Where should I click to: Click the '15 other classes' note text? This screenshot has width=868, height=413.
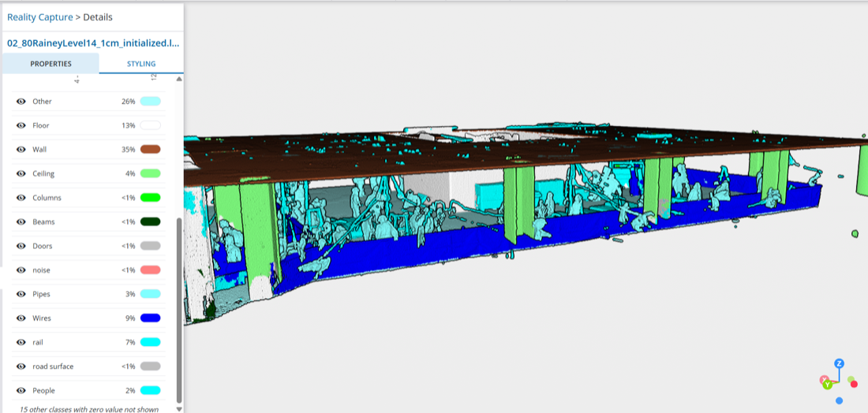89,410
